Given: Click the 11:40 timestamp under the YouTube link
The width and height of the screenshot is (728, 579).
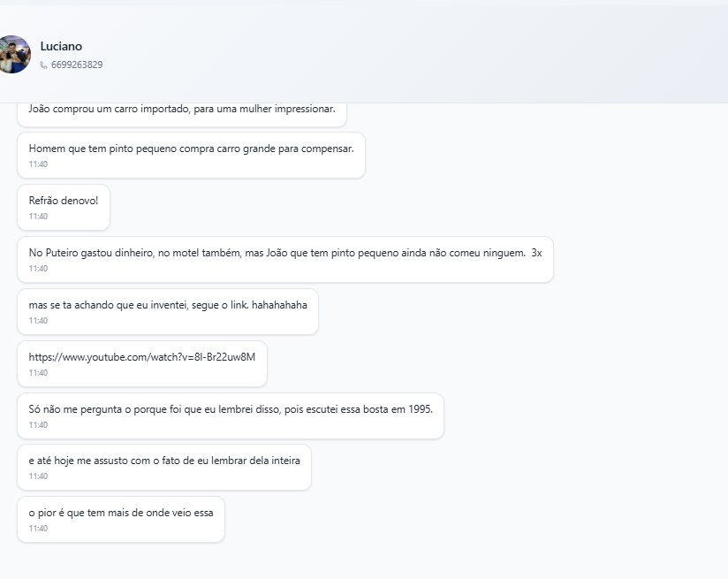Looking at the screenshot, I should [x=38, y=373].
